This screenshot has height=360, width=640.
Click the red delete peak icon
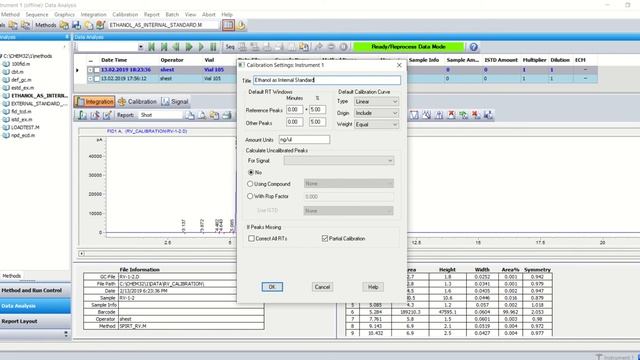(x=451, y=115)
